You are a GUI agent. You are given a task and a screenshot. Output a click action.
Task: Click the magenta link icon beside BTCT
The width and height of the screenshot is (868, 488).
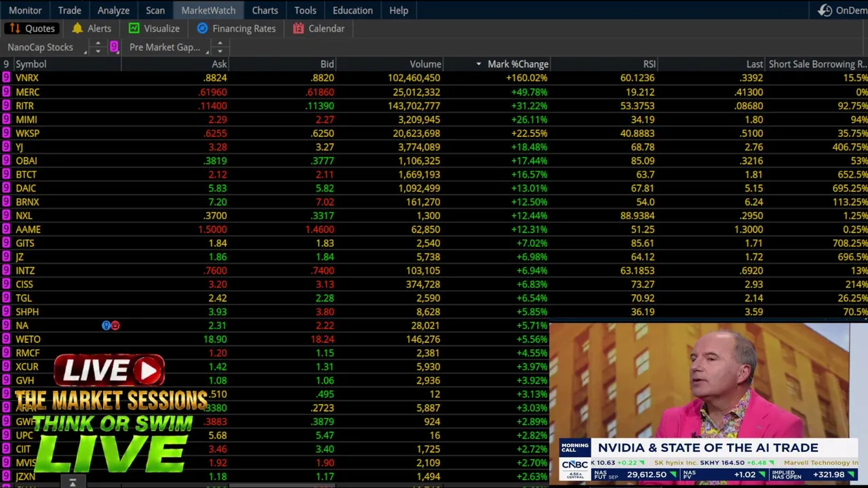coord(6,174)
